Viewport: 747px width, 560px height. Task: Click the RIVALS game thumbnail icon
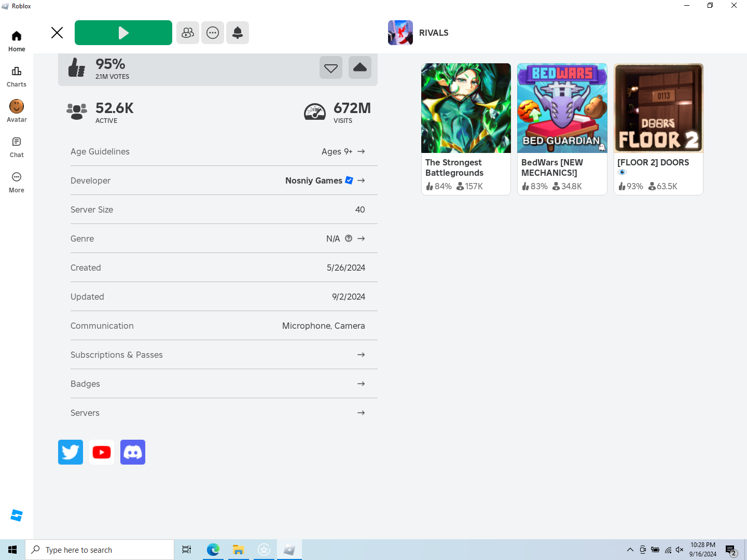tap(400, 33)
